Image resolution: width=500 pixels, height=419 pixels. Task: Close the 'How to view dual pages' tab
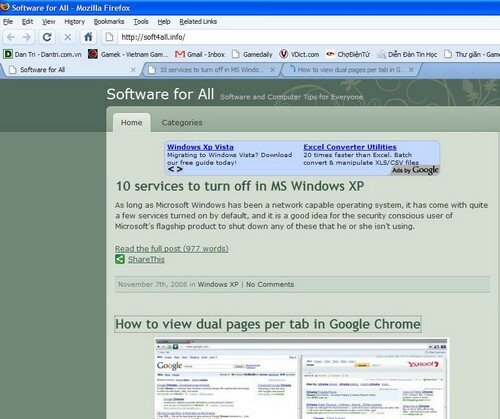pyautogui.click(x=411, y=70)
